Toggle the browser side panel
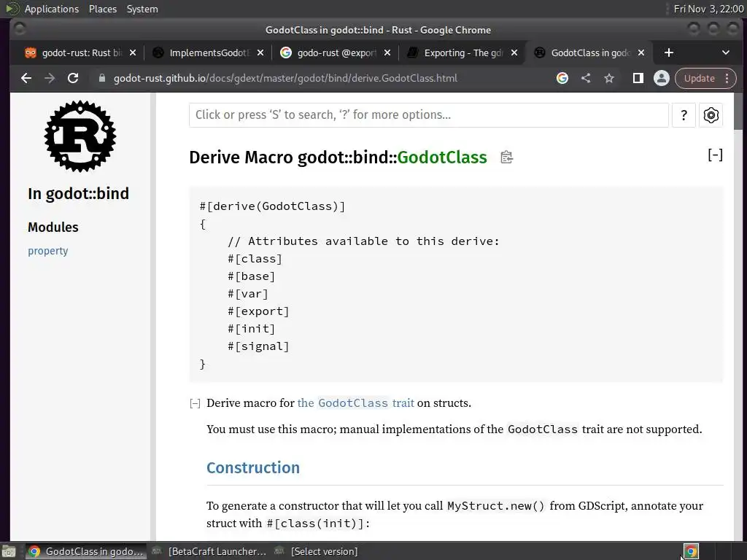The height and width of the screenshot is (560, 747). pos(638,78)
